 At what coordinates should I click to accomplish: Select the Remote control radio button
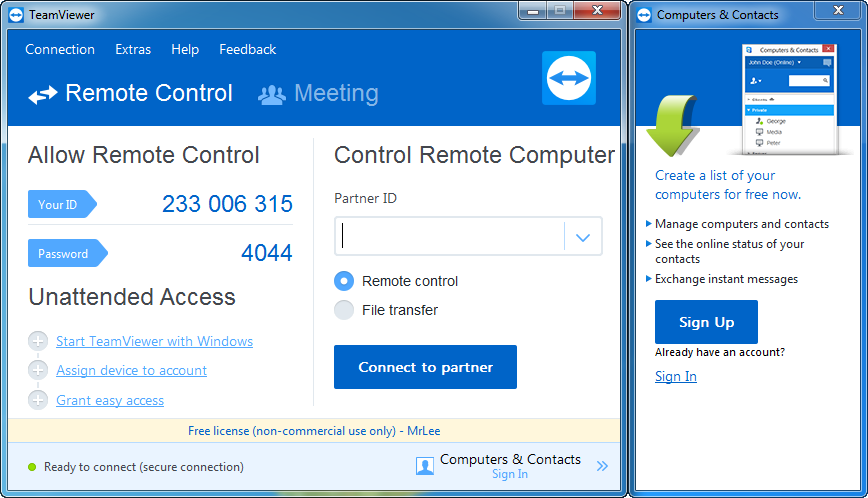click(x=344, y=281)
